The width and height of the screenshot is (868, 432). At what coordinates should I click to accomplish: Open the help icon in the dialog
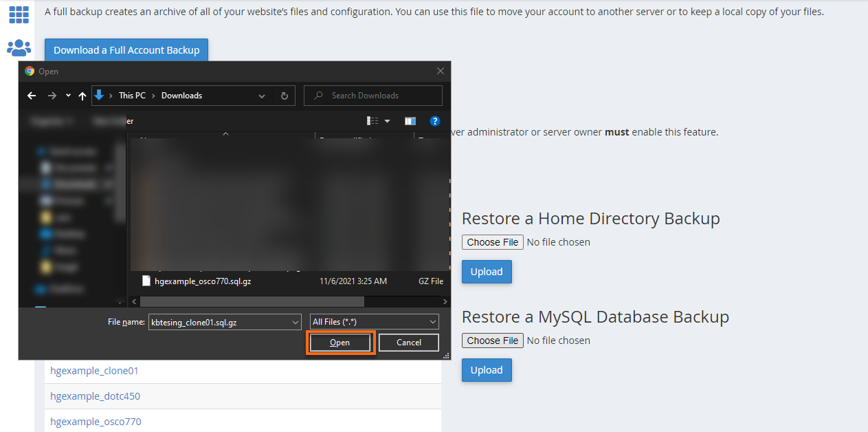(x=435, y=120)
